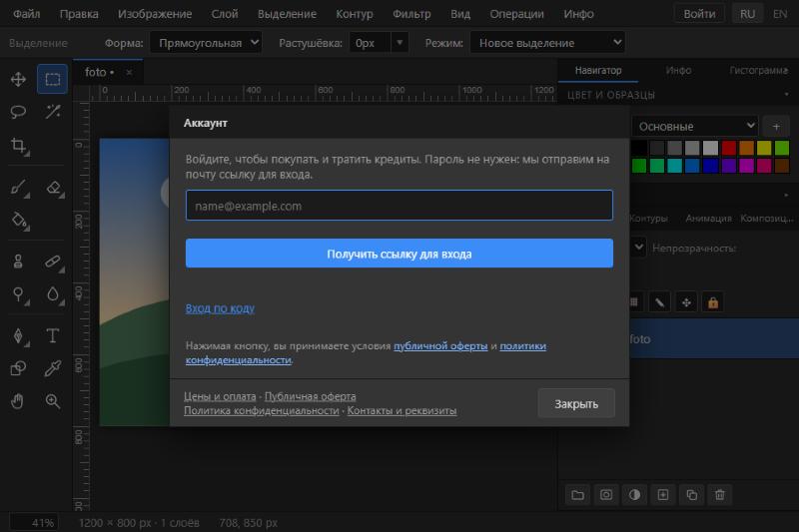
Task: Open the Изображение menu
Action: click(155, 14)
